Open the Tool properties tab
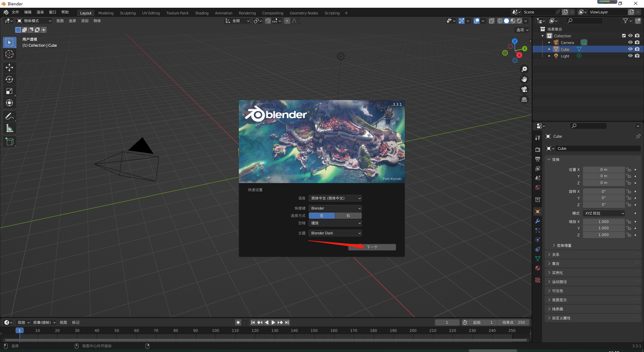Image resolution: width=644 pixels, height=352 pixels. click(x=538, y=137)
